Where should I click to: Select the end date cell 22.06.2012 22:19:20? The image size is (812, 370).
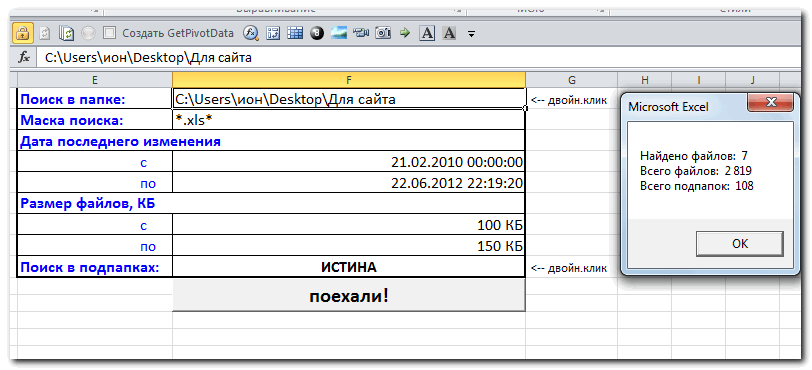coord(349,183)
